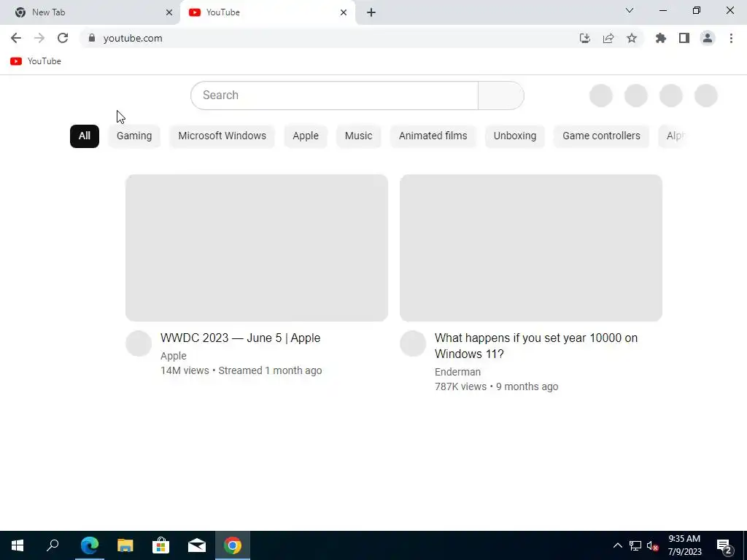Open the clock showing 9:35 AM

click(684, 545)
